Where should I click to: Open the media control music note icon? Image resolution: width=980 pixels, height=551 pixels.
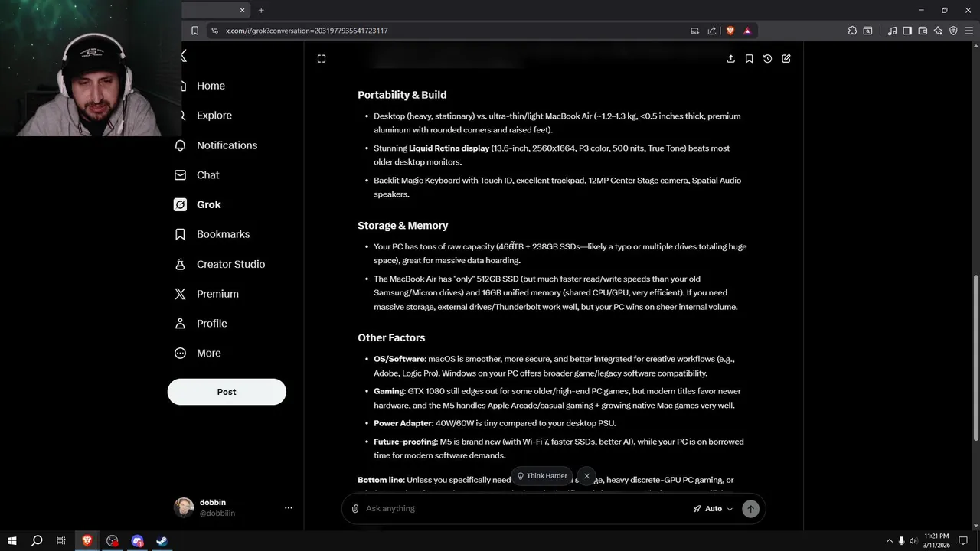[x=892, y=31]
